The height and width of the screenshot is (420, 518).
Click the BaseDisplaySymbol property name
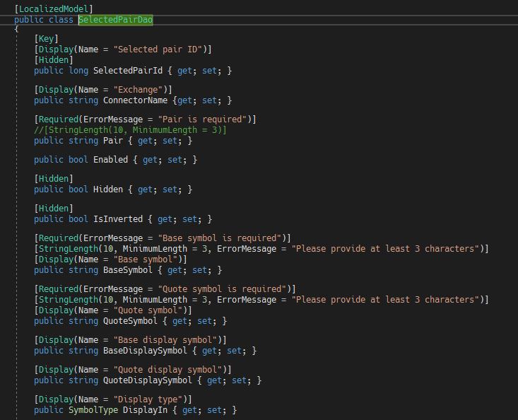[x=146, y=351]
